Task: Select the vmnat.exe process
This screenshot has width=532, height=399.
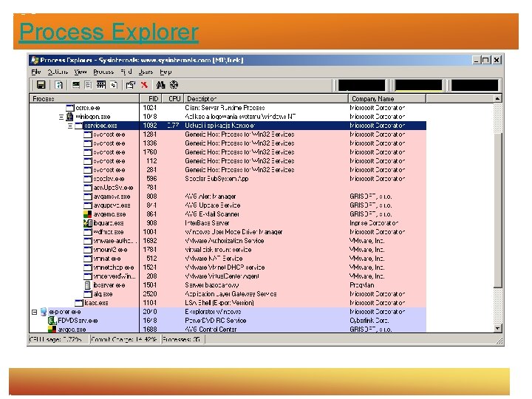Action: (x=228, y=259)
